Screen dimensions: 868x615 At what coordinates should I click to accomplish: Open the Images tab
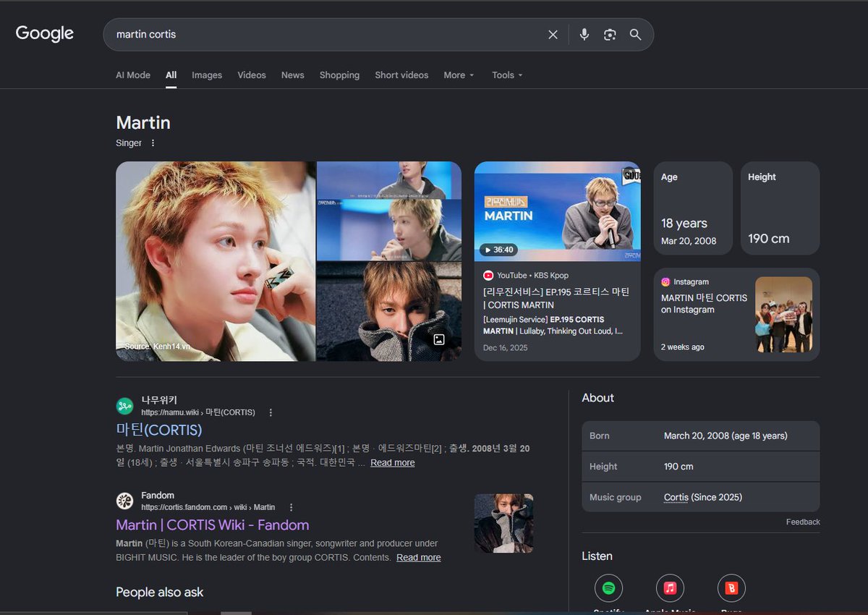click(x=207, y=75)
